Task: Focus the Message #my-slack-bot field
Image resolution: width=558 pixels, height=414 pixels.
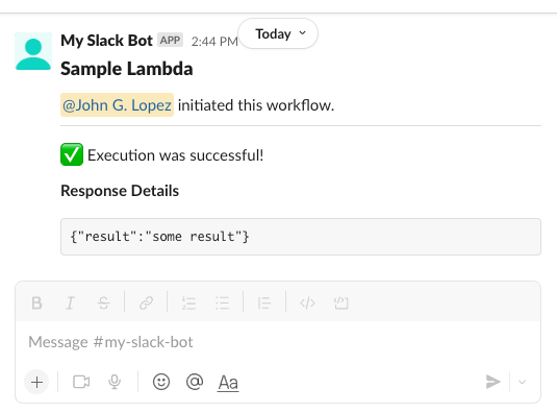Action: point(278,342)
